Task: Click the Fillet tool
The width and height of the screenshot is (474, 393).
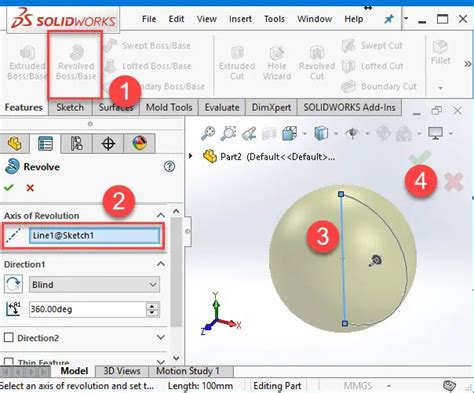Action: coord(440,52)
